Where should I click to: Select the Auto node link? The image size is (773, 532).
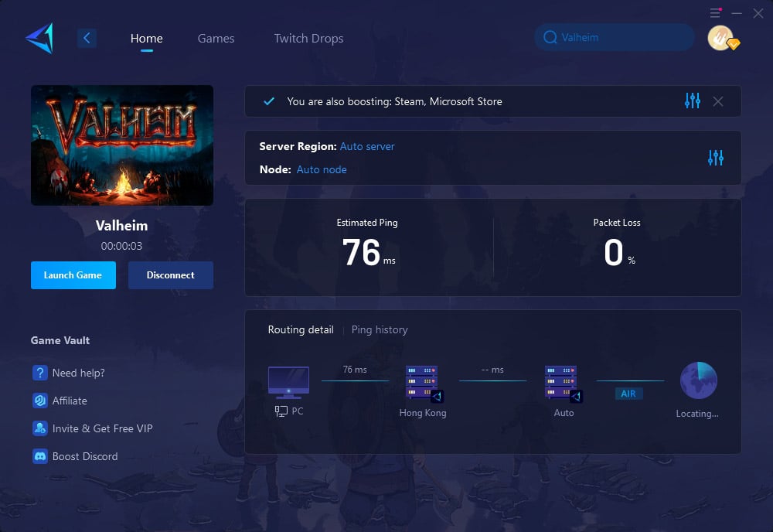[x=322, y=169]
